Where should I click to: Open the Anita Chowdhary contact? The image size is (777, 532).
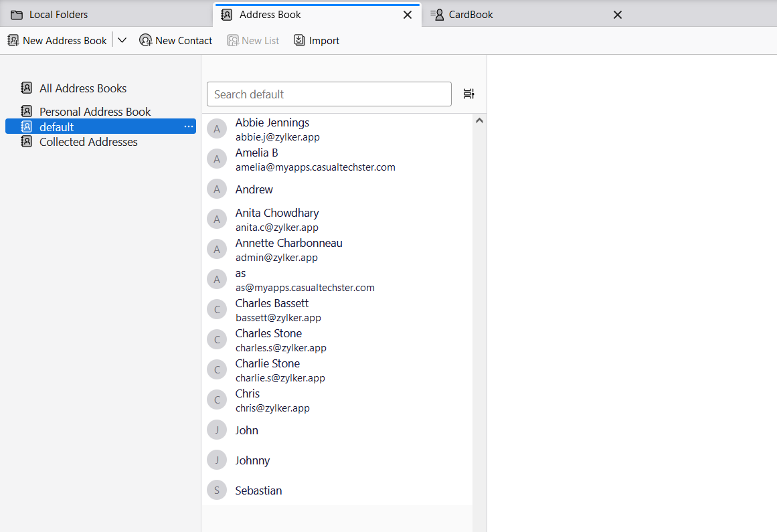[337, 219]
